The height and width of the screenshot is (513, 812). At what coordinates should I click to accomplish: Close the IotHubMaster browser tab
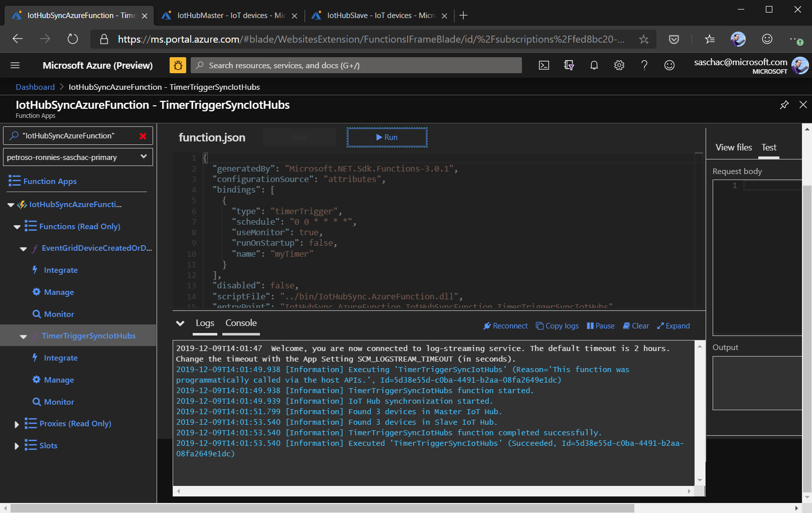pyautogui.click(x=295, y=16)
